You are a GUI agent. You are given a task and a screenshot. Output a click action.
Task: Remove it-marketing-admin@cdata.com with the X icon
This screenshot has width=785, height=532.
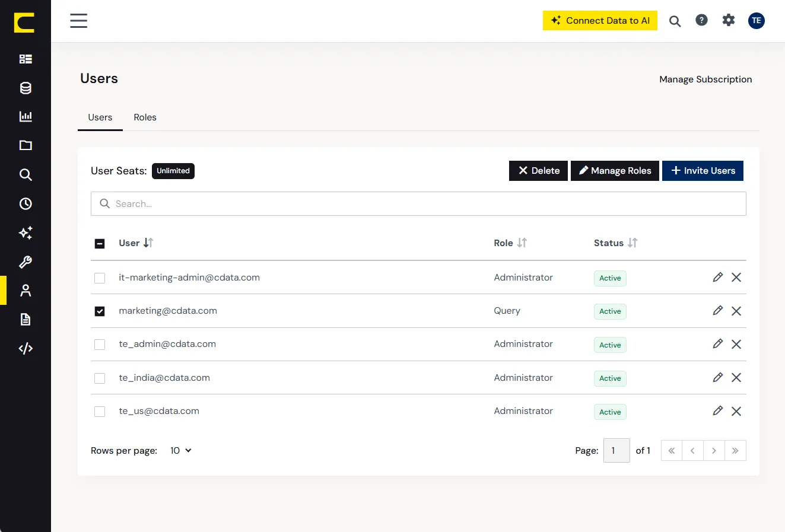point(736,277)
